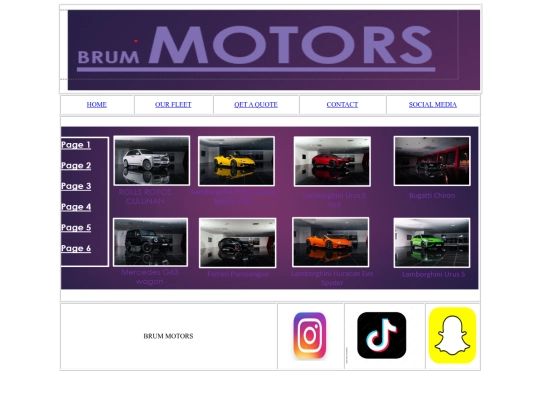This screenshot has height=405, width=540.
Task: Open the orange Huracan Evo Spyder photo
Action: (x=331, y=242)
